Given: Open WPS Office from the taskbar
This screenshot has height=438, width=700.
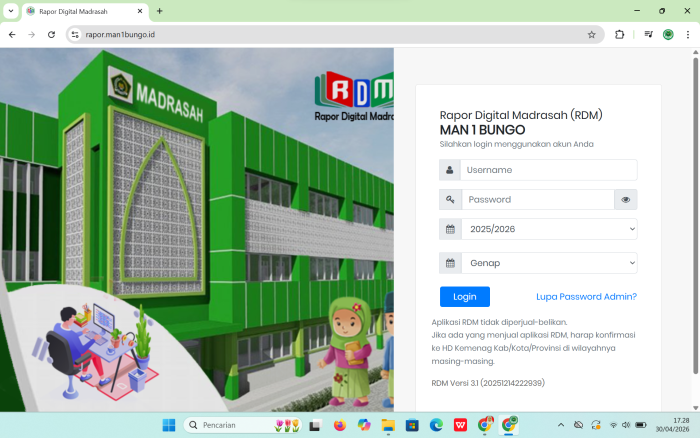Looking at the screenshot, I should (460, 425).
